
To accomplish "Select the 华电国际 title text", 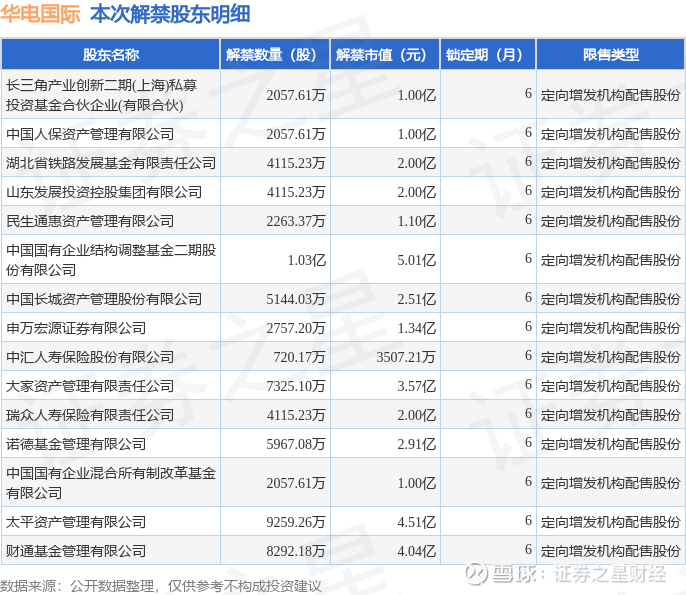I will coord(40,14).
